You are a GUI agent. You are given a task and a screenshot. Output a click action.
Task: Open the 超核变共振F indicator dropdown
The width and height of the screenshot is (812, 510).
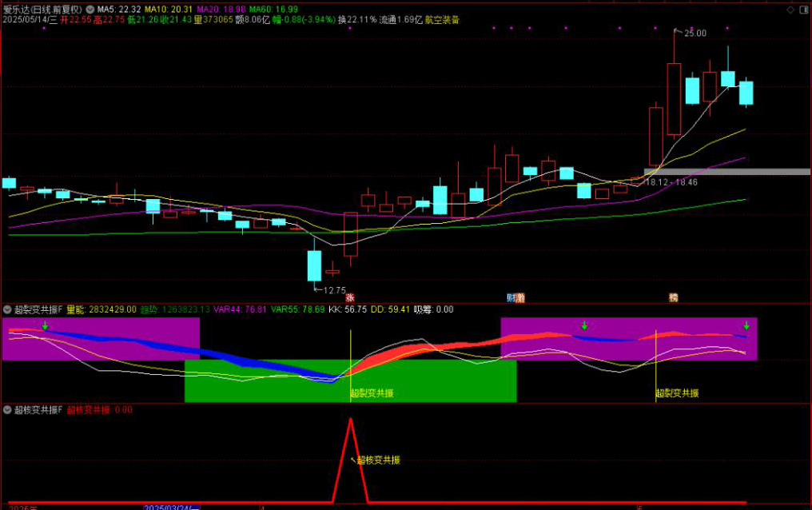(x=7, y=409)
